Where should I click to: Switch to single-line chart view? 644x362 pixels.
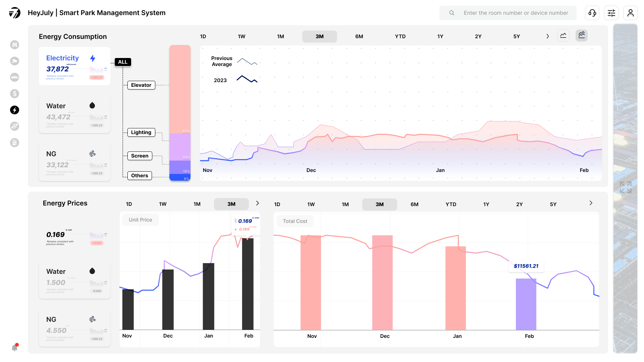click(x=563, y=36)
